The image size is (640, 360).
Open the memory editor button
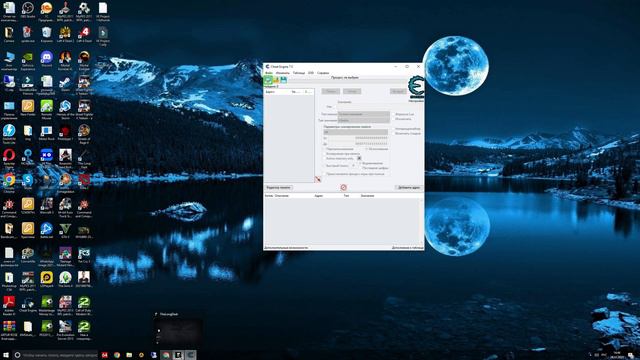click(279, 187)
